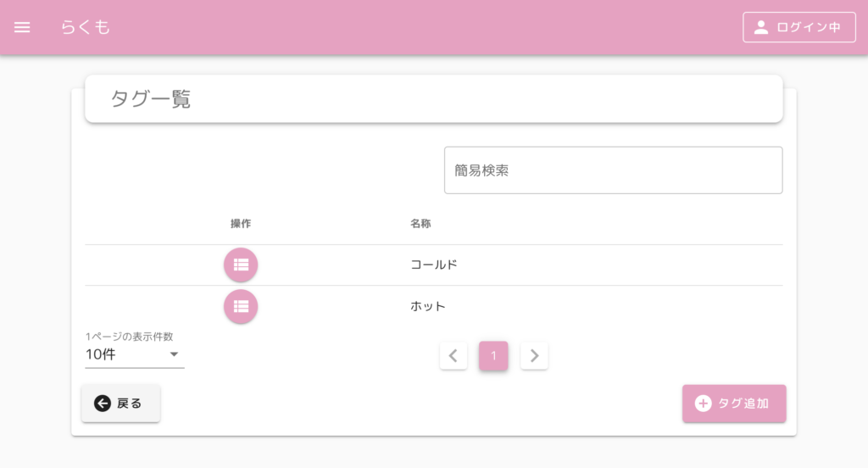Click the 簡易検索 search field

click(614, 170)
